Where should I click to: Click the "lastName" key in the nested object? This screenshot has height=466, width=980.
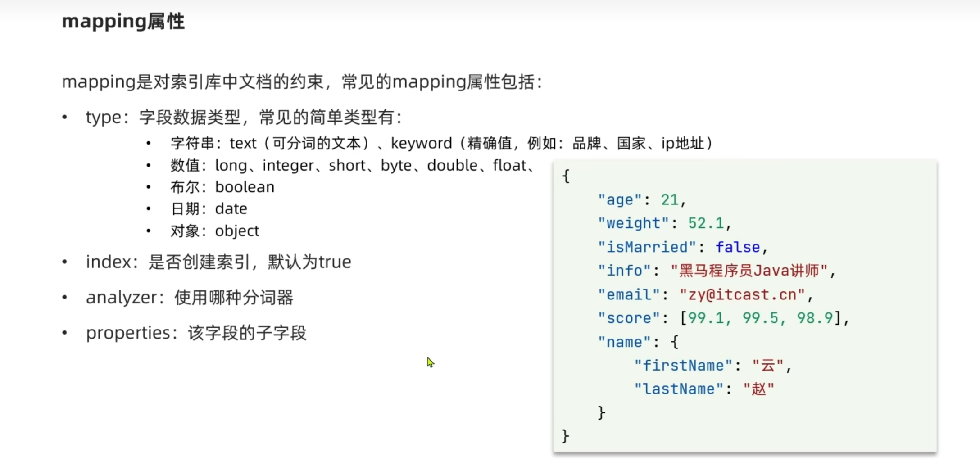click(x=679, y=389)
